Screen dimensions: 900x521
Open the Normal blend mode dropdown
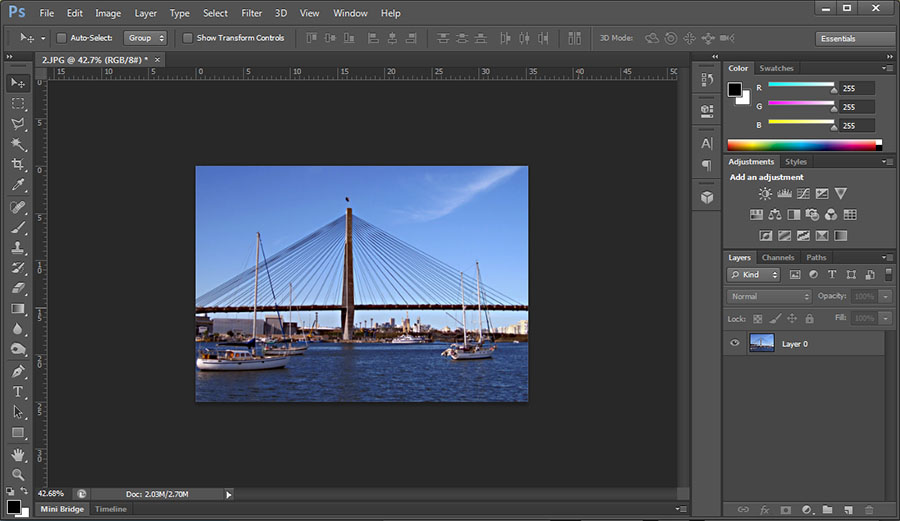tap(769, 296)
